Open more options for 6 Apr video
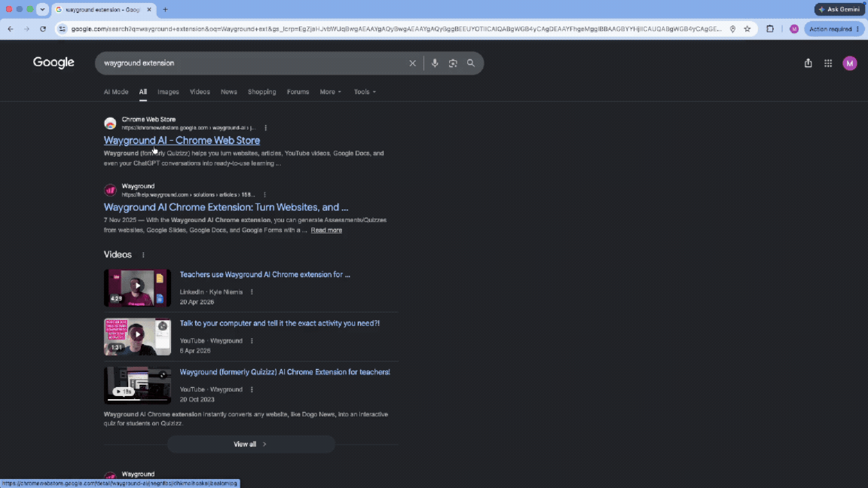868x488 pixels. (252, 341)
